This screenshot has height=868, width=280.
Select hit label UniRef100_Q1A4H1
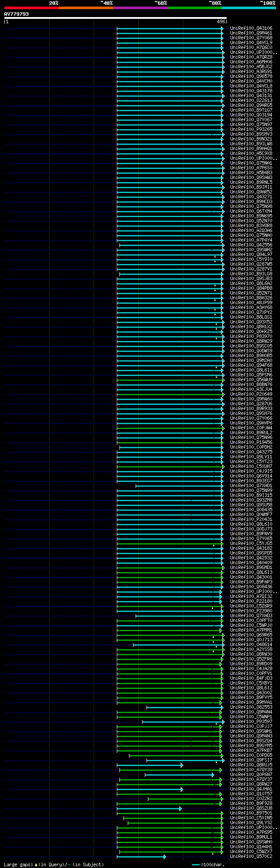pos(251,847)
